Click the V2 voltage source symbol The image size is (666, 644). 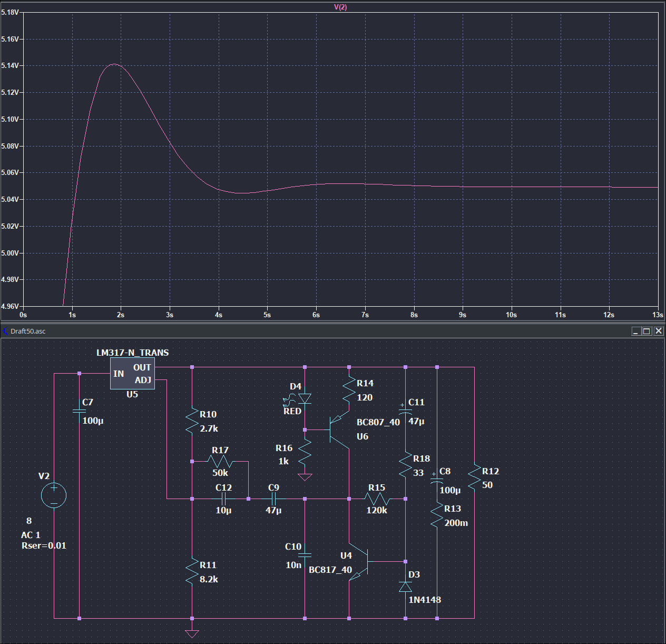[x=54, y=495]
